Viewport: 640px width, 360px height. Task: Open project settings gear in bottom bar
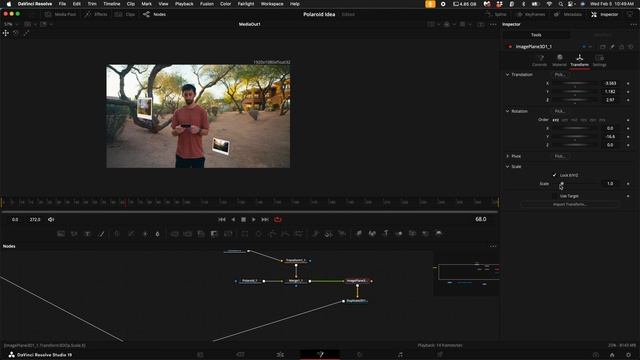tap(629, 355)
